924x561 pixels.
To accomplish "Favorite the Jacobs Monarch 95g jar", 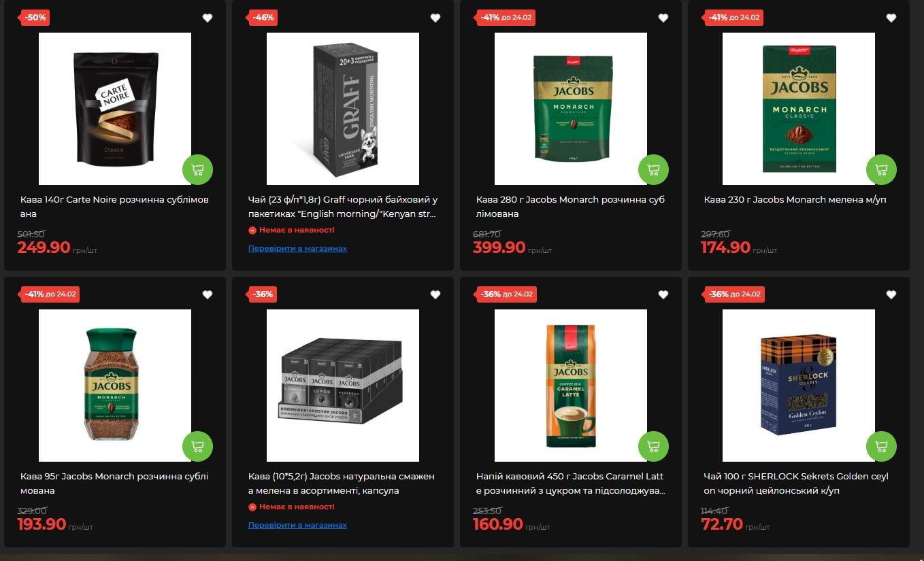I will [x=208, y=294].
